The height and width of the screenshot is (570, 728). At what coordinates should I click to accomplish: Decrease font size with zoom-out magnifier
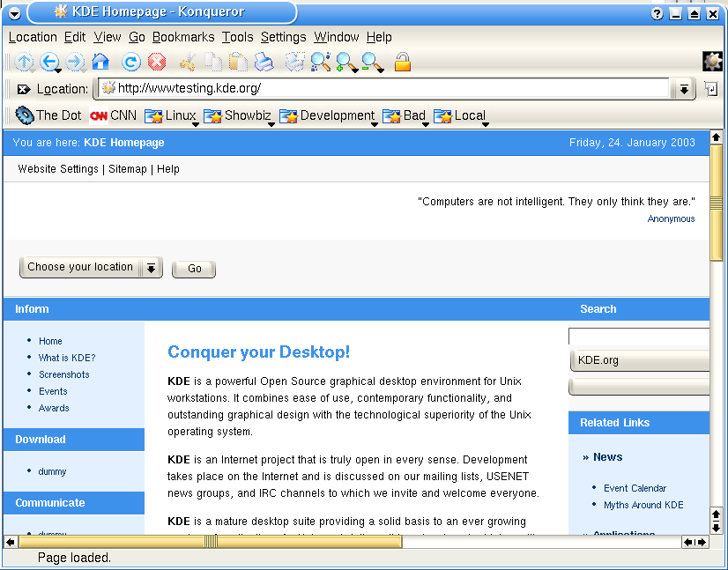(x=372, y=63)
